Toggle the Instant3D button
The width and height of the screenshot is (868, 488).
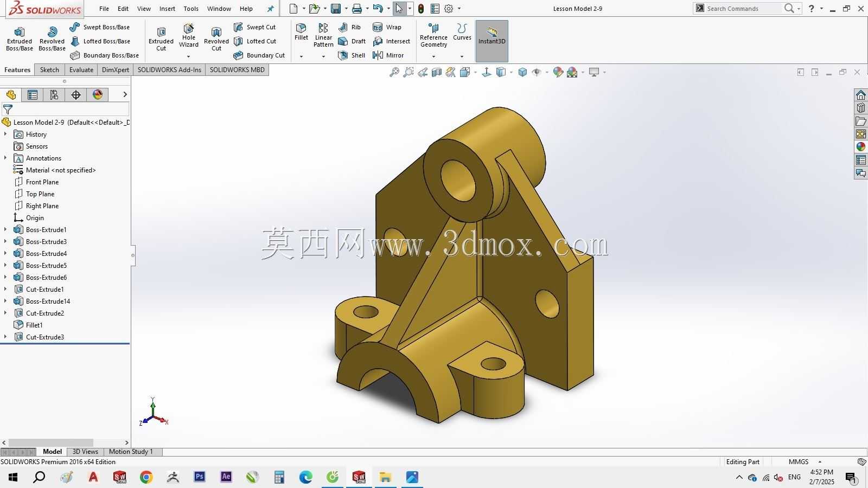pyautogui.click(x=492, y=41)
